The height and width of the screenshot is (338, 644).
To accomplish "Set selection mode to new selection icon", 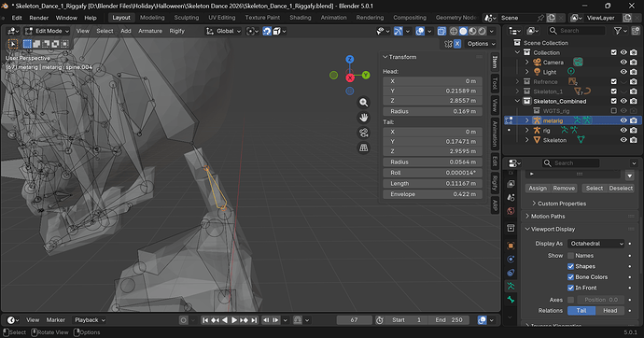I will coord(27,44).
